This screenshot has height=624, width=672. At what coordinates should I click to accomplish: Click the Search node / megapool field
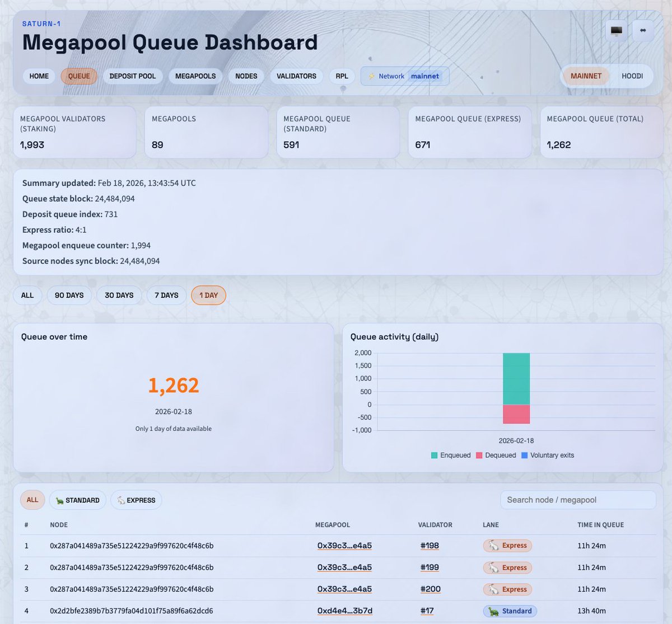tap(578, 500)
